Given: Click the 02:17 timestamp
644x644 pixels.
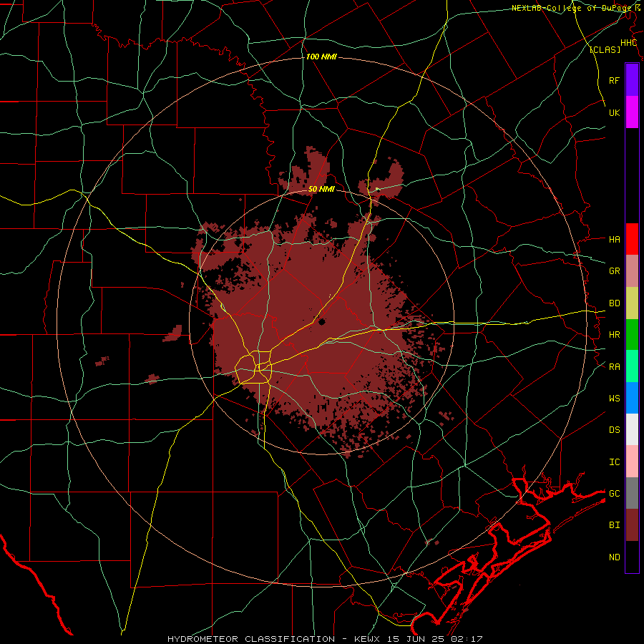Looking at the screenshot, I should coord(466,639).
